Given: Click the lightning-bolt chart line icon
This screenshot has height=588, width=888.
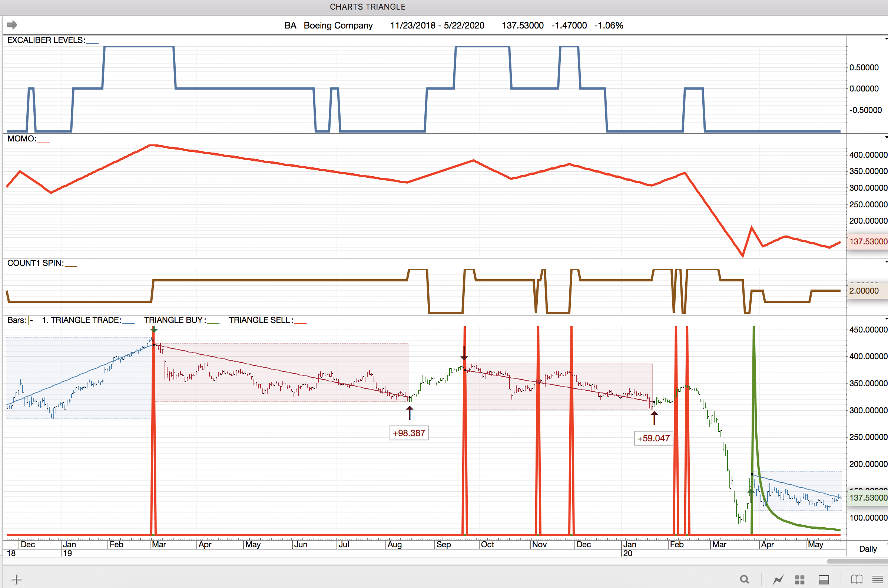Looking at the screenshot, I should [x=778, y=579].
